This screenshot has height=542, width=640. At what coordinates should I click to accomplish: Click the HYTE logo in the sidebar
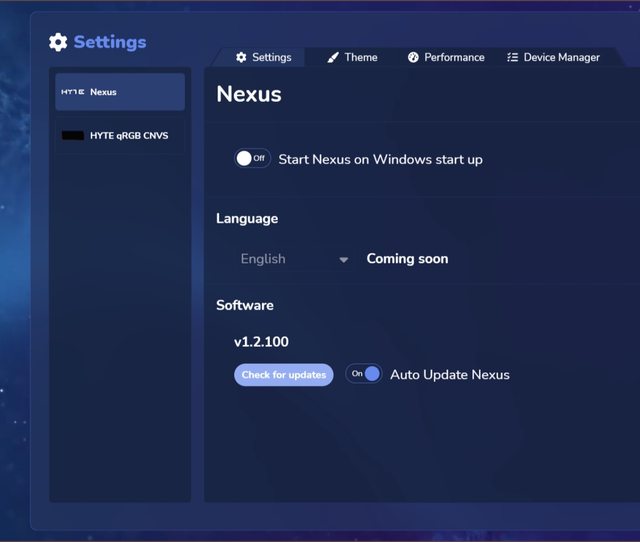coord(73,92)
